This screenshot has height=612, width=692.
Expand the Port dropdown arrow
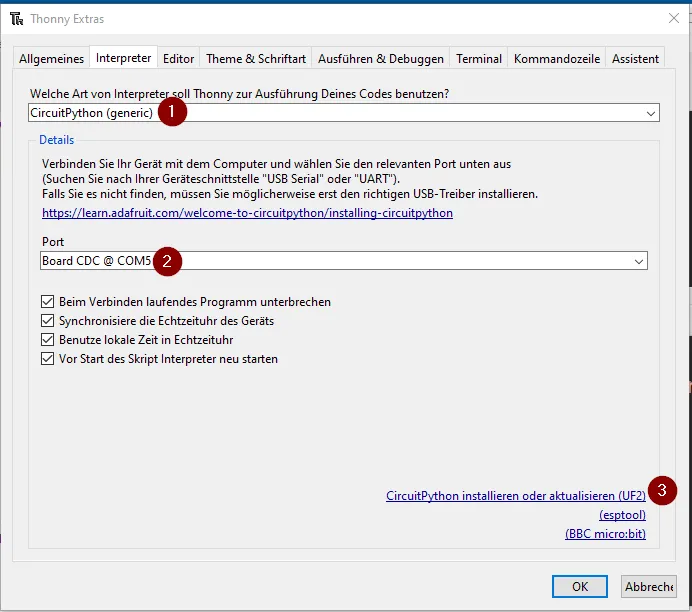(x=639, y=262)
